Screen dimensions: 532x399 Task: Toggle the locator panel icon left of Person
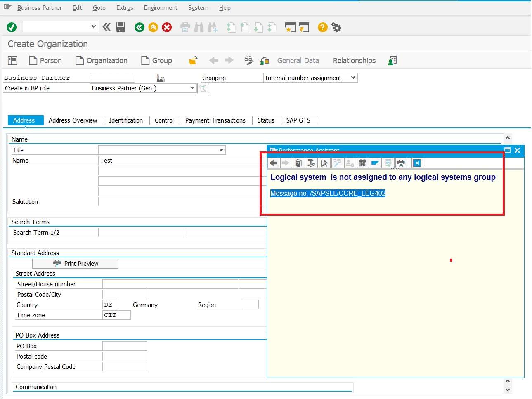[x=12, y=61]
